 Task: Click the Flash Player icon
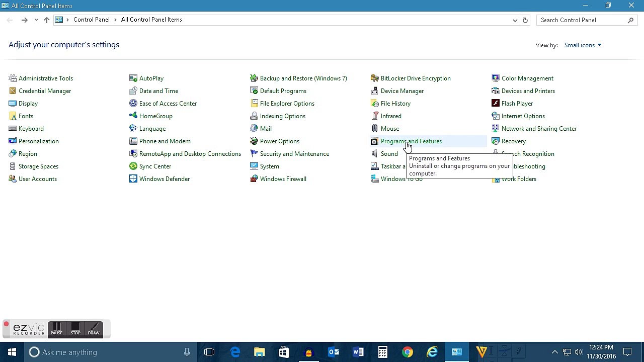(496, 104)
